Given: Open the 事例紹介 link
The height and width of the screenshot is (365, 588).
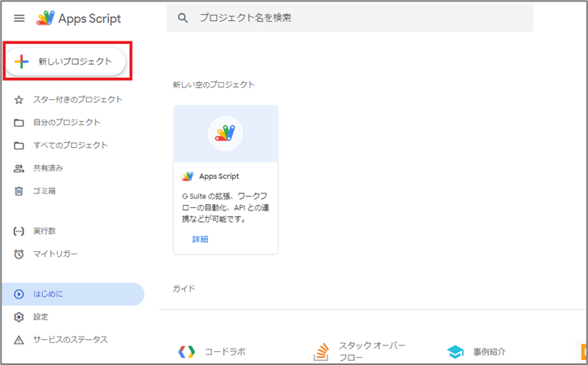Looking at the screenshot, I should (490, 352).
